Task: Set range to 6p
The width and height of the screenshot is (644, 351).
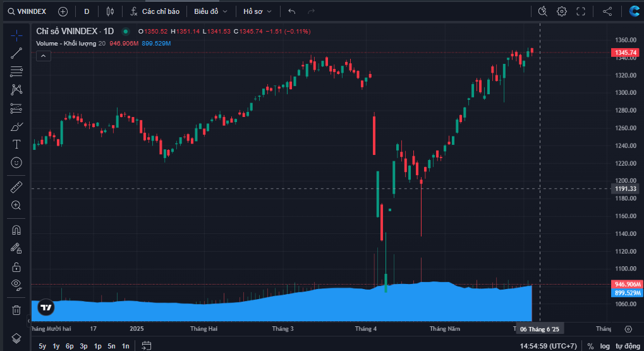Action: click(70, 346)
